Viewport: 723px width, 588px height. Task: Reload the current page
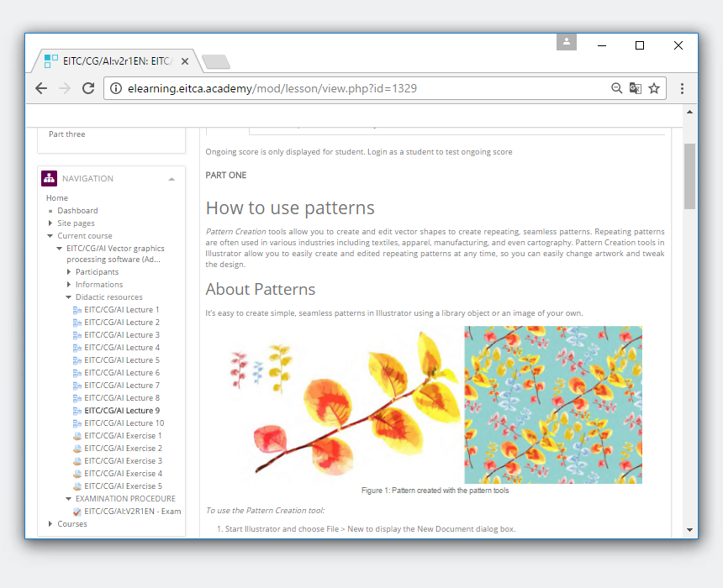pos(88,88)
